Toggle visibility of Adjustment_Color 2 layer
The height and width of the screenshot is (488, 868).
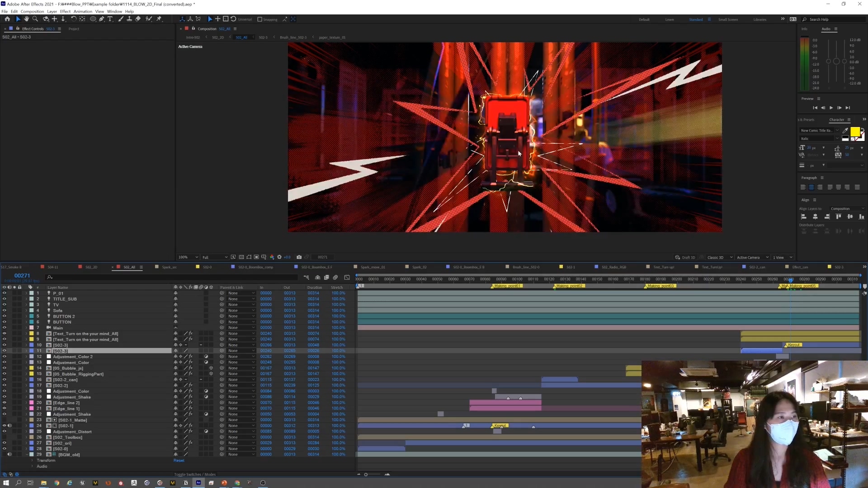point(5,357)
